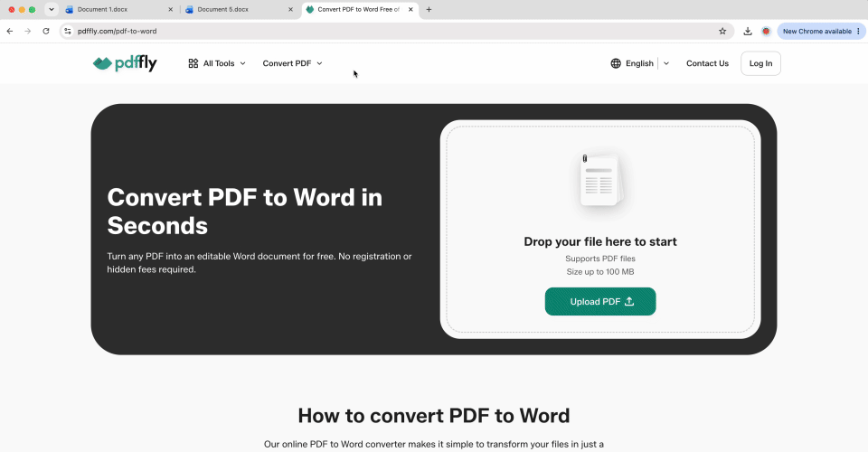The height and width of the screenshot is (452, 868).
Task: Click the red record extension icon
Action: (766, 31)
